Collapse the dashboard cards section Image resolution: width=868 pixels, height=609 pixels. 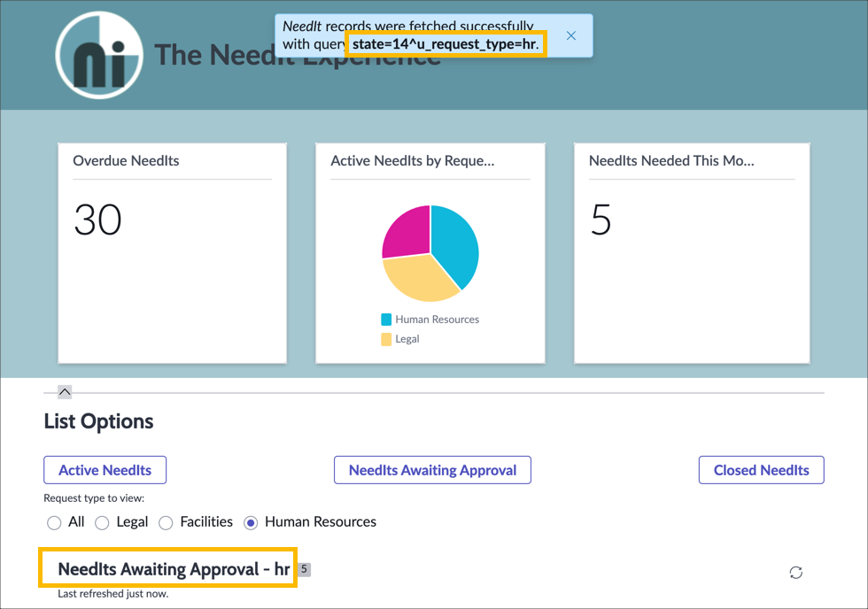[x=64, y=391]
